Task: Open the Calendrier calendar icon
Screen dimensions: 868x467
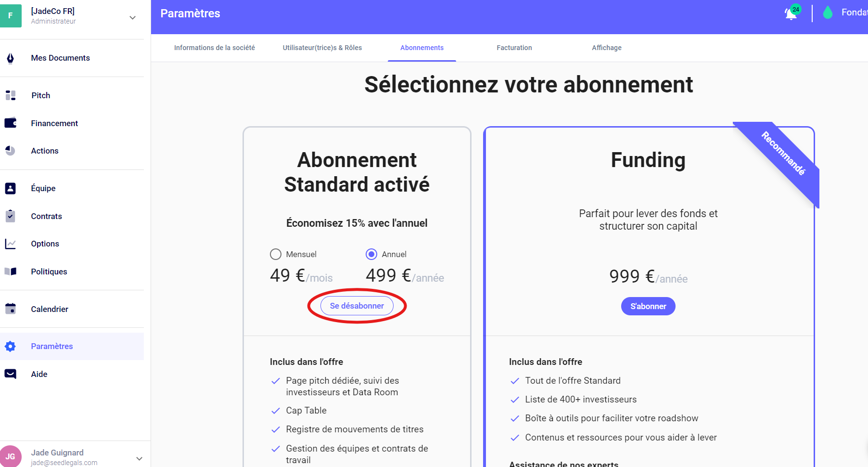Action: point(10,309)
